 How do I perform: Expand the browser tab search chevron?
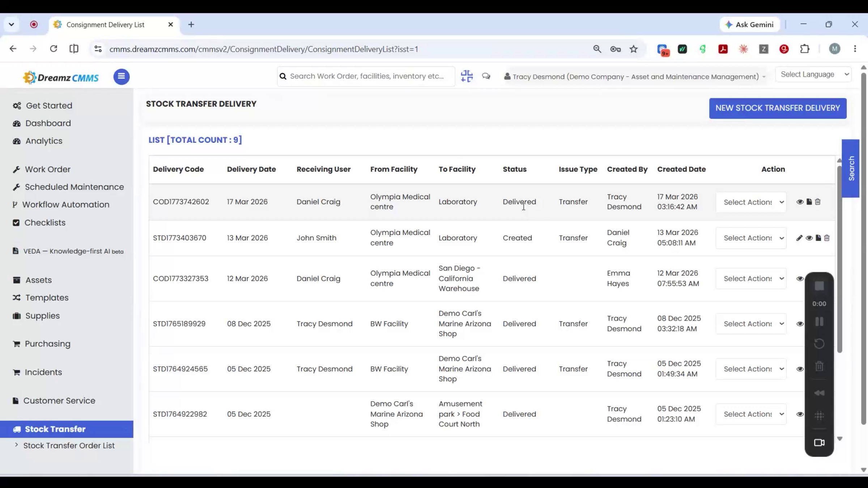11,25
